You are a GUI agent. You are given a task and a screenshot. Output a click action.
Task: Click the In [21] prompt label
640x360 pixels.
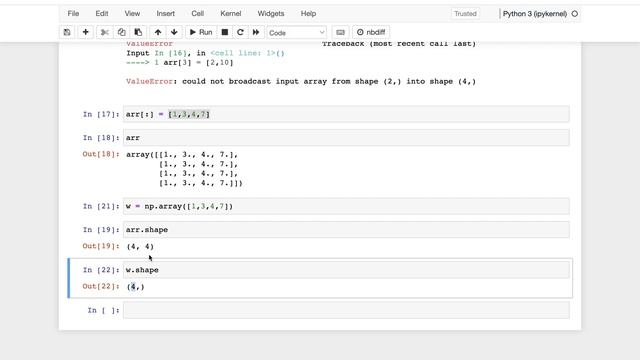pyautogui.click(x=101, y=206)
